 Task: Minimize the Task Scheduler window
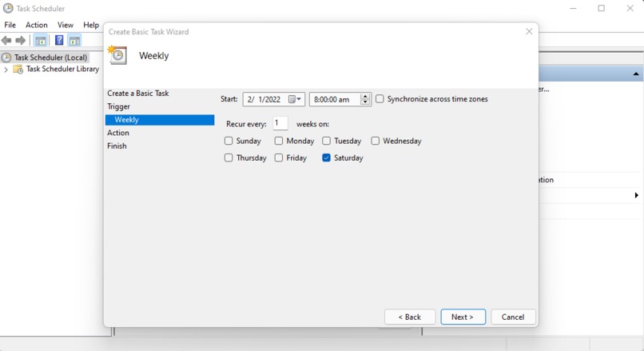[x=573, y=8]
